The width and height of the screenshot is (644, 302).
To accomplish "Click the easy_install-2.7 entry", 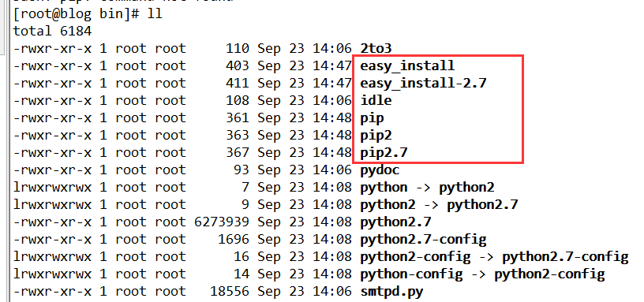I will click(x=424, y=84).
